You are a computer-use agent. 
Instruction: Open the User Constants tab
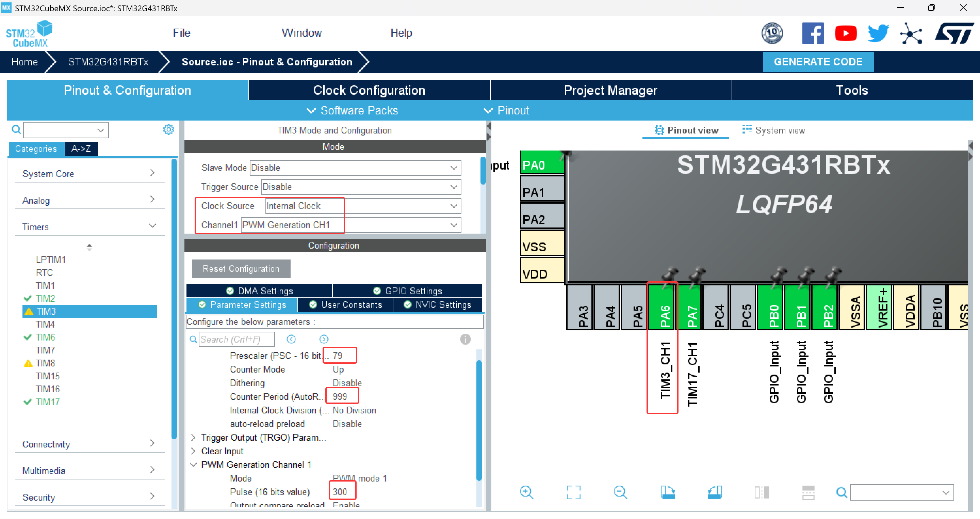click(x=345, y=304)
